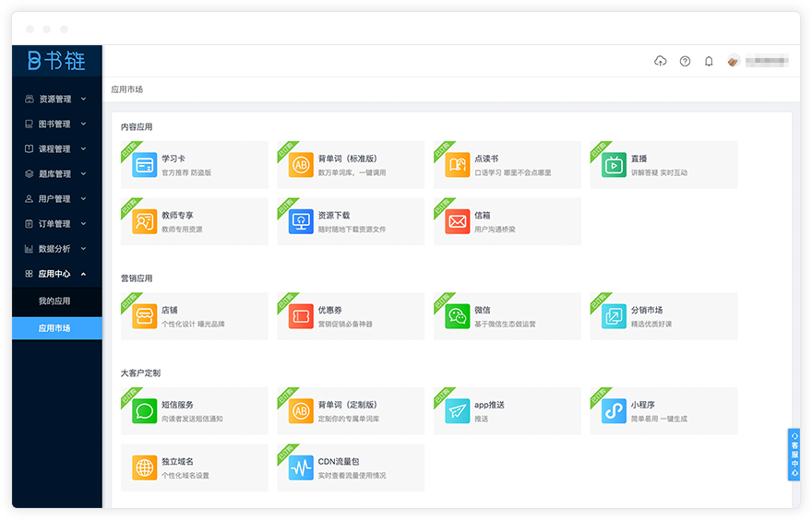Click the notification bell icon
812x520 pixels.
(709, 61)
